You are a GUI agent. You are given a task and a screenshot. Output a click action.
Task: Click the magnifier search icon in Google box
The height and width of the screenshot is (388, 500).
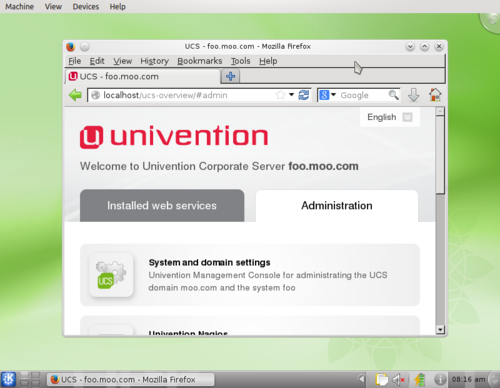click(393, 95)
